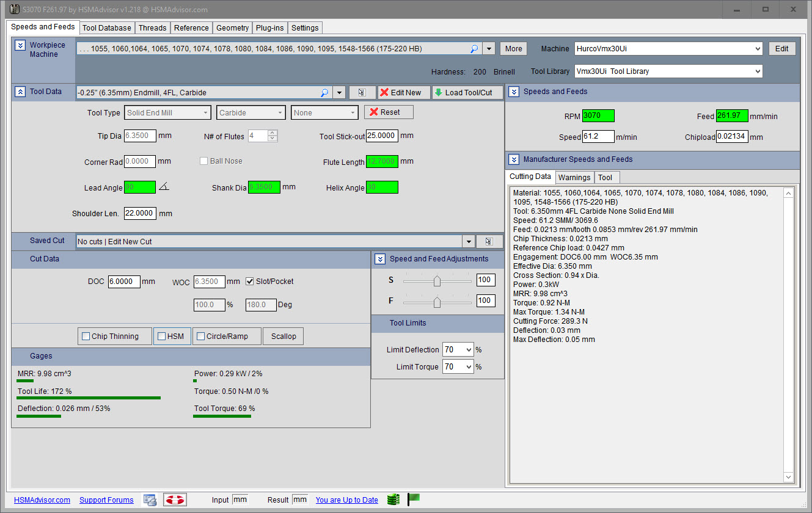Open the Warnings tab
Image resolution: width=812 pixels, height=513 pixels.
coord(574,177)
